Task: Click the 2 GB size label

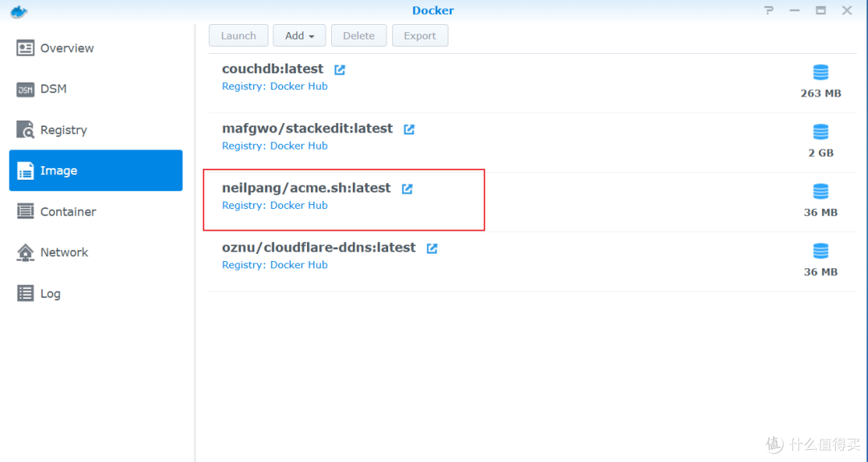Action: (x=821, y=153)
